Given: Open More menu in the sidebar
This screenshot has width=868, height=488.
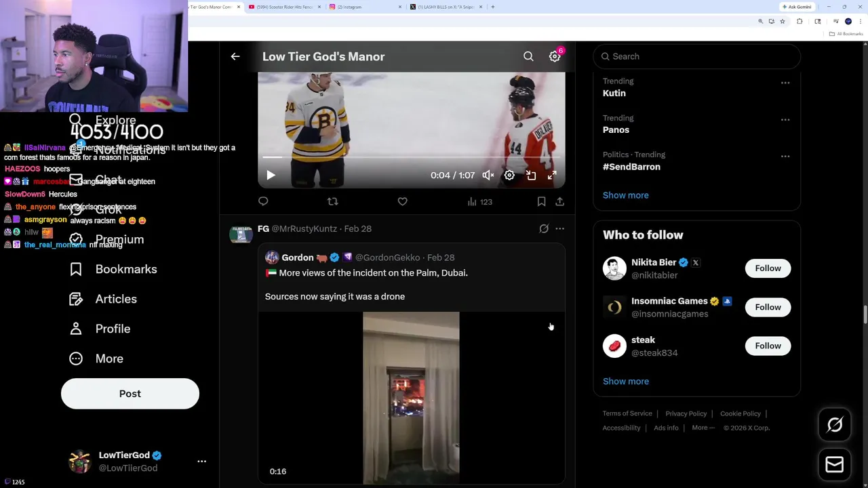Looking at the screenshot, I should coord(96,359).
